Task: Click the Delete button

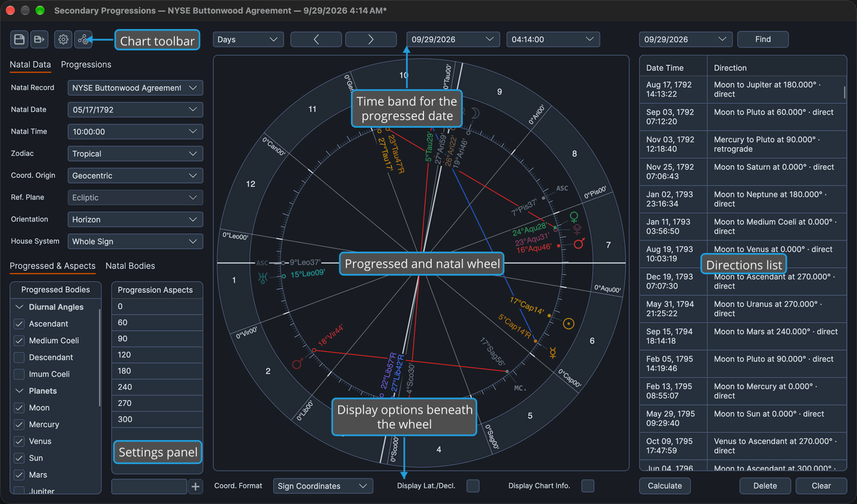Action: pyautogui.click(x=765, y=486)
